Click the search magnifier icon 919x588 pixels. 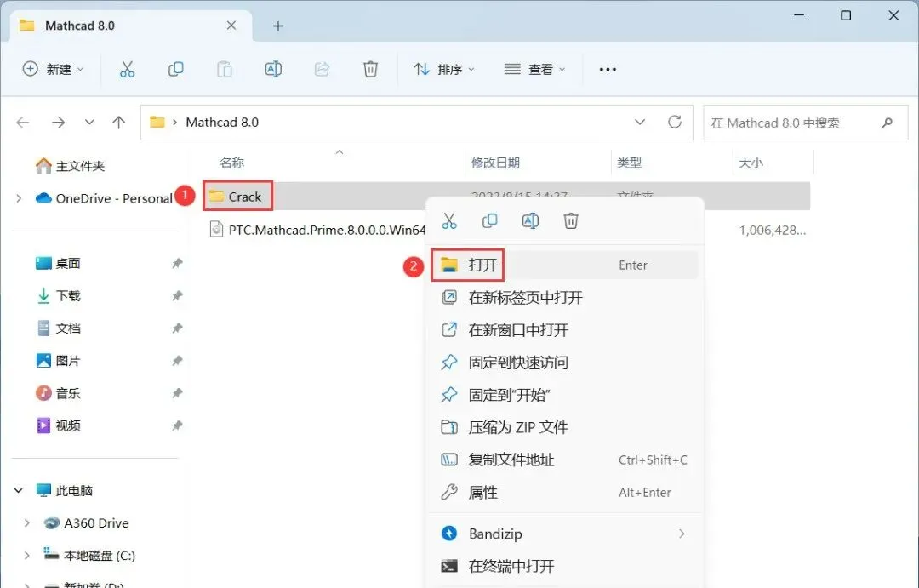click(x=887, y=123)
